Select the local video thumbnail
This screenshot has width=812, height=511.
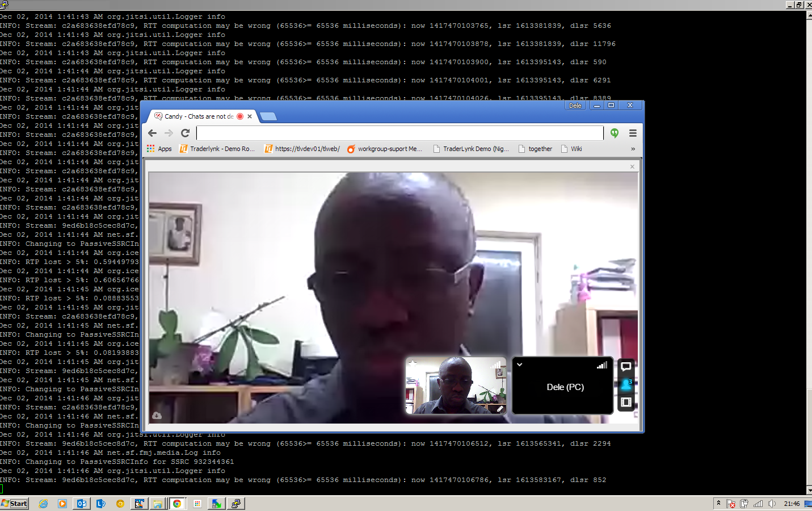tap(456, 386)
